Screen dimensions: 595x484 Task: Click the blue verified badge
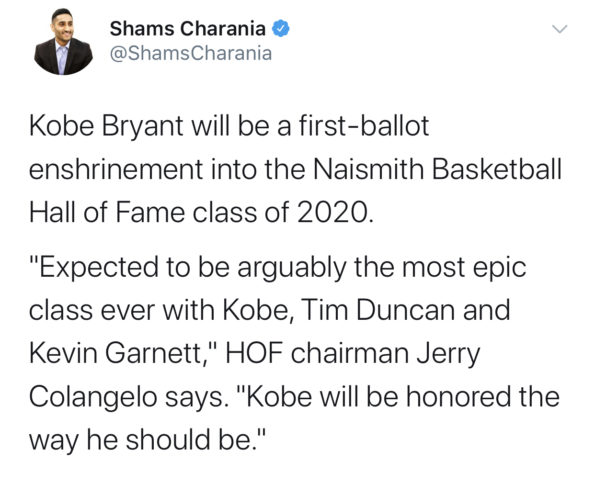[281, 29]
